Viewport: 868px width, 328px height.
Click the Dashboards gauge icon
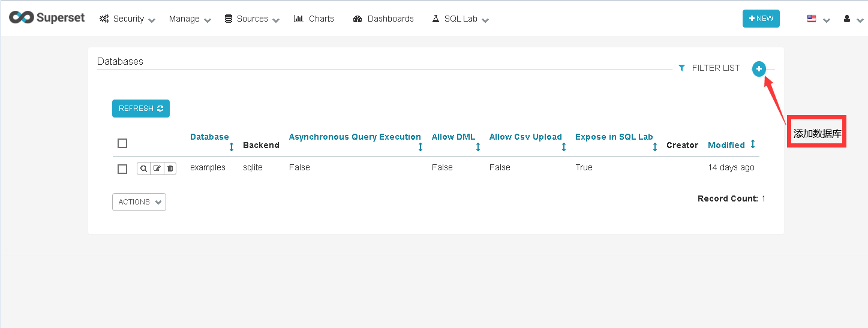tap(358, 19)
